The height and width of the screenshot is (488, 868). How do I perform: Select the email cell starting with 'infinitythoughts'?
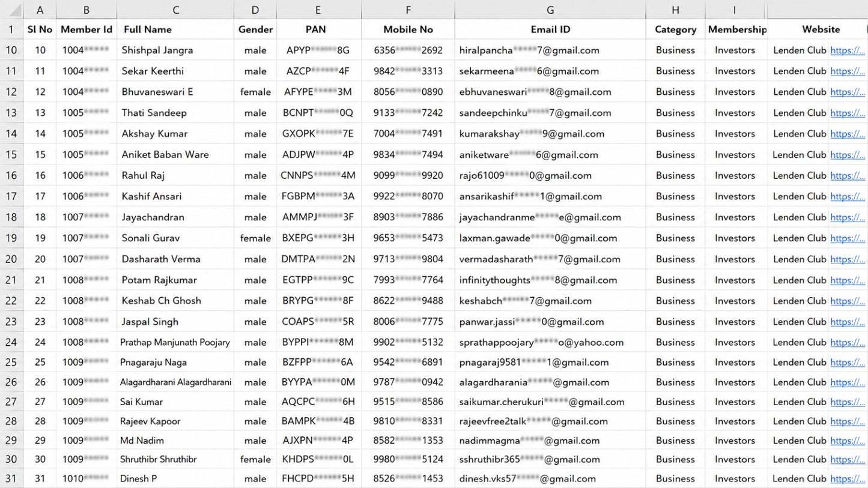point(550,280)
